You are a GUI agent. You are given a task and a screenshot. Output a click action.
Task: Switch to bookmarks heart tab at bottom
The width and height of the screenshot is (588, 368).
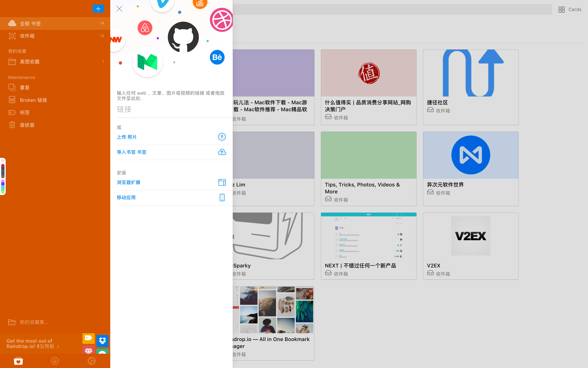pos(18,361)
